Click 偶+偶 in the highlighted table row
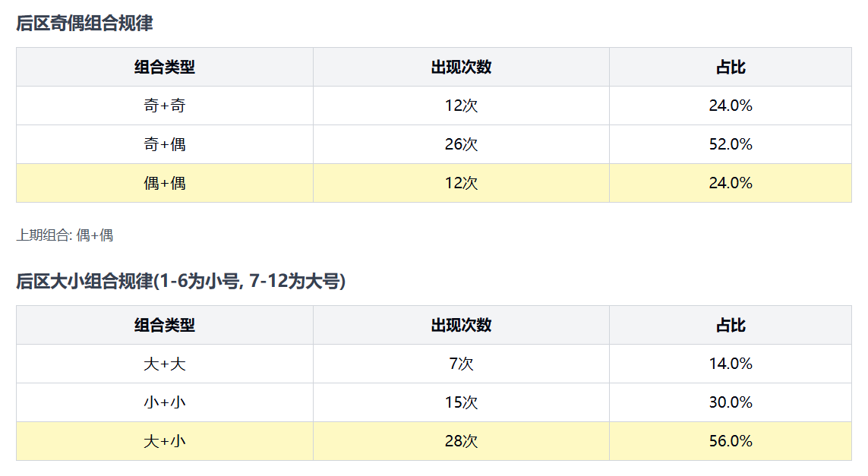Screen dimensions: 868x476 pyautogui.click(x=164, y=183)
